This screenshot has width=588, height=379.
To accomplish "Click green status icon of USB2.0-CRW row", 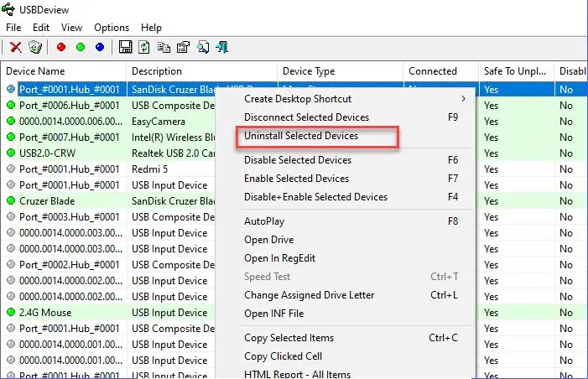I will [11, 153].
